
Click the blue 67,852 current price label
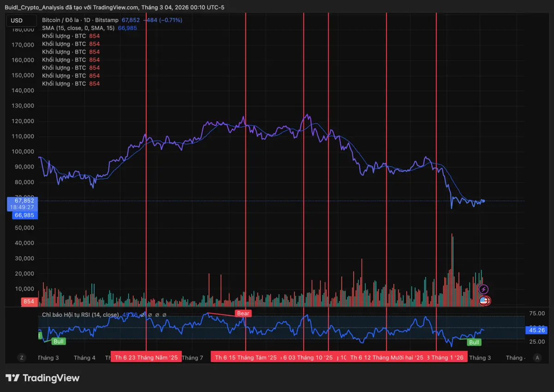click(24, 201)
